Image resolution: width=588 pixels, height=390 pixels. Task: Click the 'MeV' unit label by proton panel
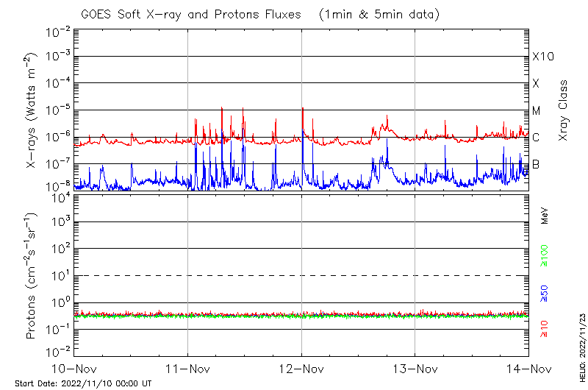545,214
